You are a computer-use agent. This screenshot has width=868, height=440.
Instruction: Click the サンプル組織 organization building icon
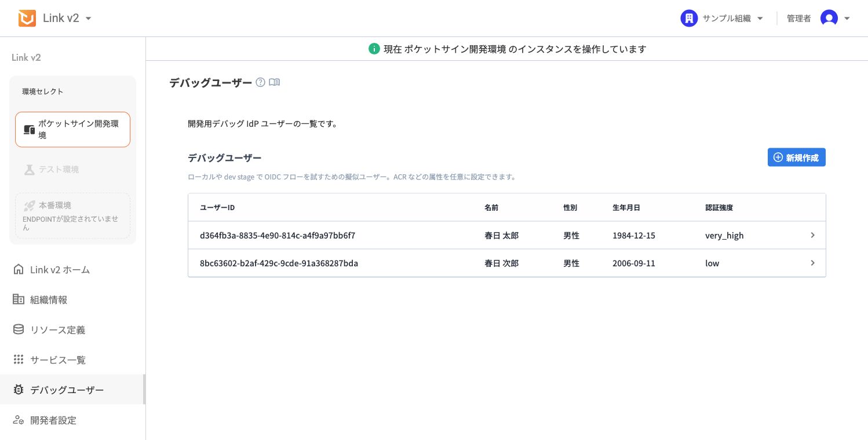click(x=689, y=18)
